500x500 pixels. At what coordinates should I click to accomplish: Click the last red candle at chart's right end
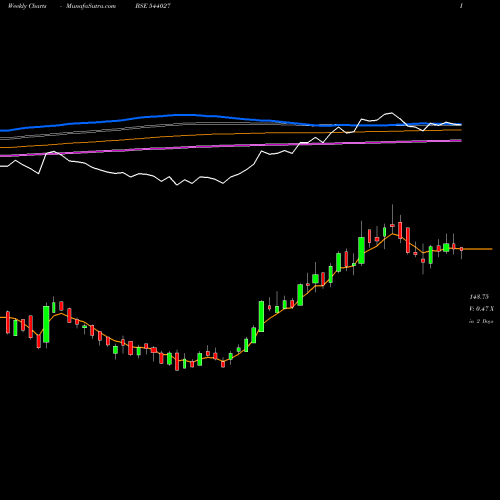(x=461, y=249)
